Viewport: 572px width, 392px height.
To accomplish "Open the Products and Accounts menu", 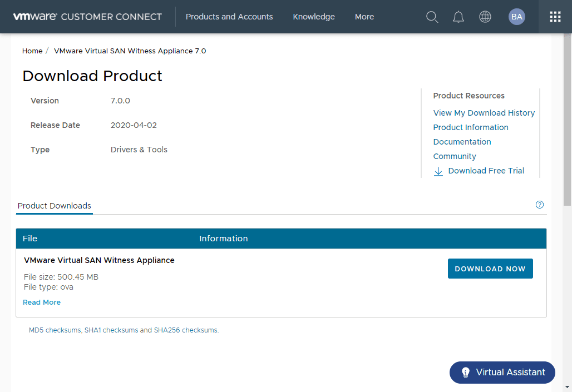I will click(229, 17).
